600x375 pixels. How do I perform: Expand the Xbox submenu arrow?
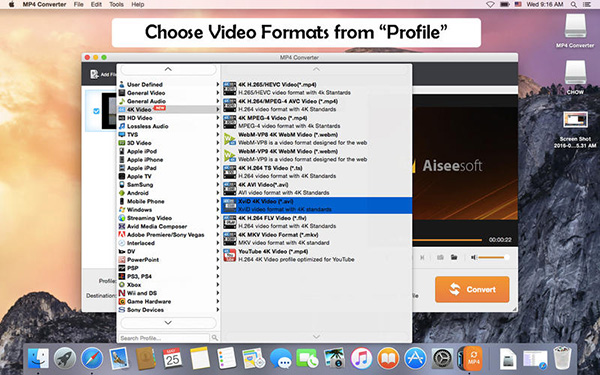(x=218, y=285)
